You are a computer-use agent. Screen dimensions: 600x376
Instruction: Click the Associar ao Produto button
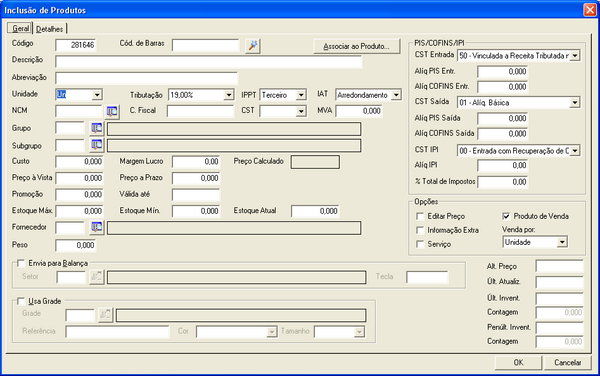pos(357,46)
